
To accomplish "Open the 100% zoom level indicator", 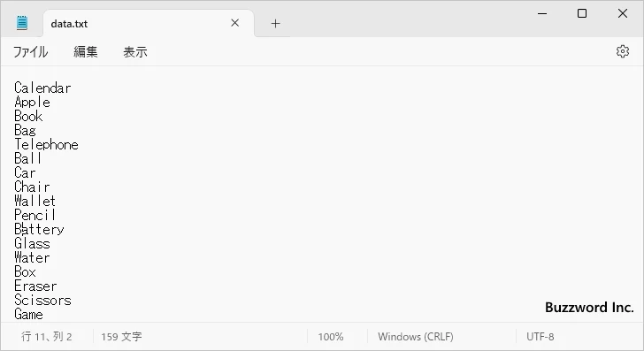I will click(x=331, y=337).
